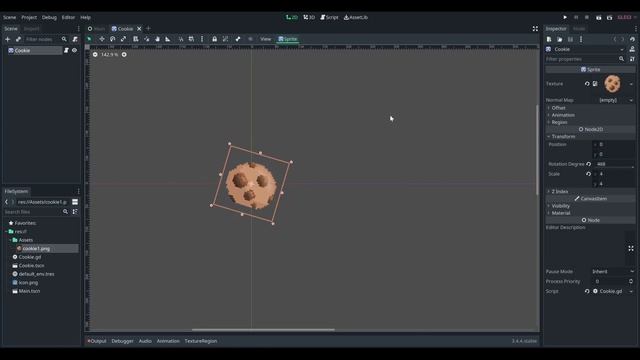Open the snapping options three-dot menu
The width and height of the screenshot is (640, 360).
point(202,39)
